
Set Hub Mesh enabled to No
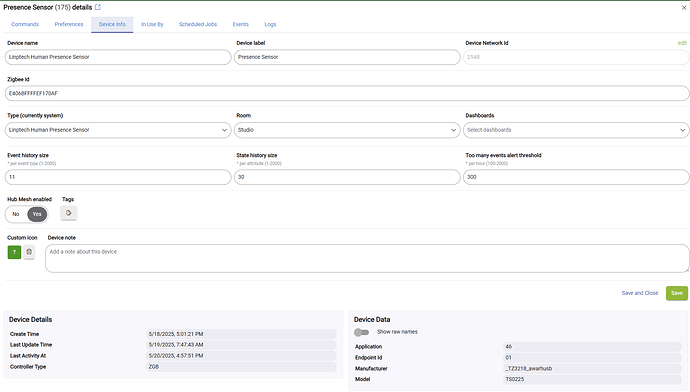point(16,214)
